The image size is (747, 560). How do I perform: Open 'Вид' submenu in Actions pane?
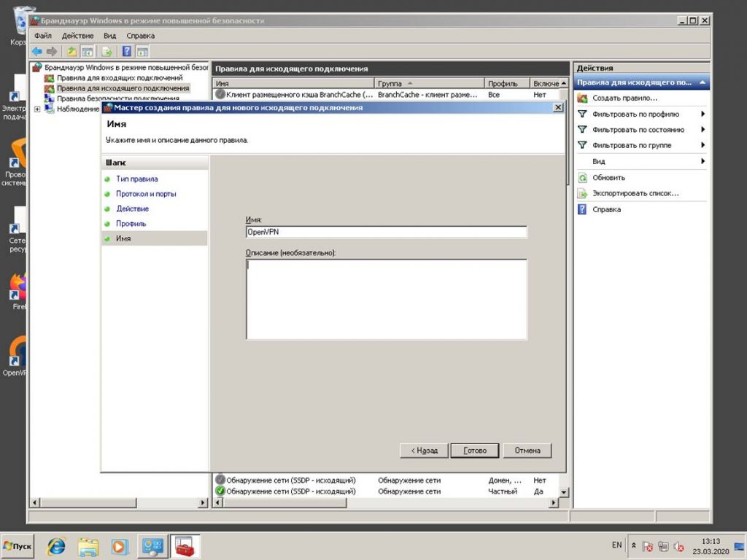pyautogui.click(x=641, y=161)
